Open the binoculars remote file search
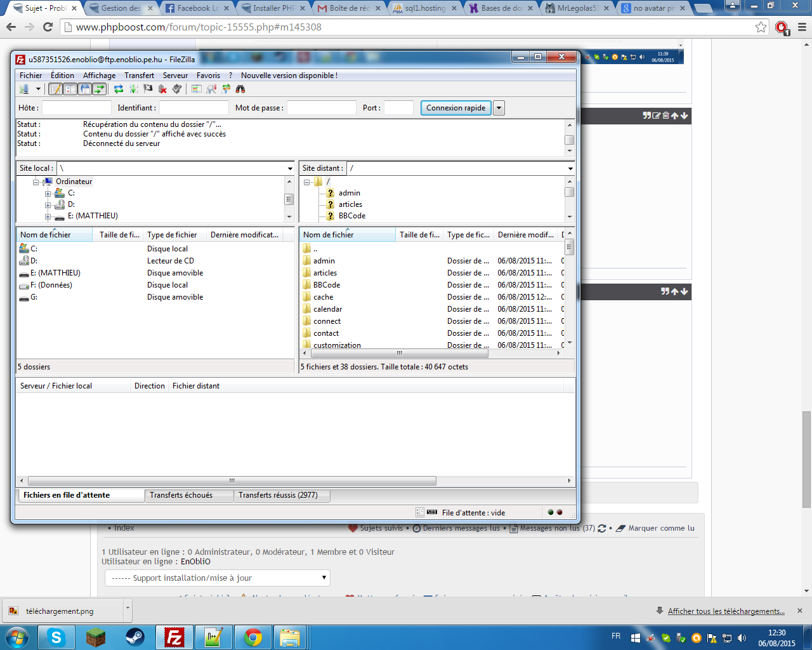The image size is (812, 650). [x=240, y=90]
